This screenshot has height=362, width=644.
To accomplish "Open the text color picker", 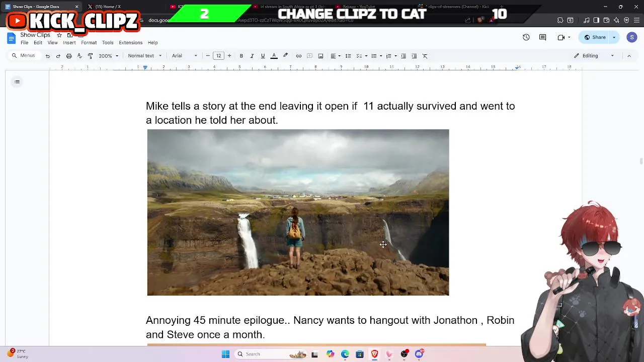I will pos(274,56).
